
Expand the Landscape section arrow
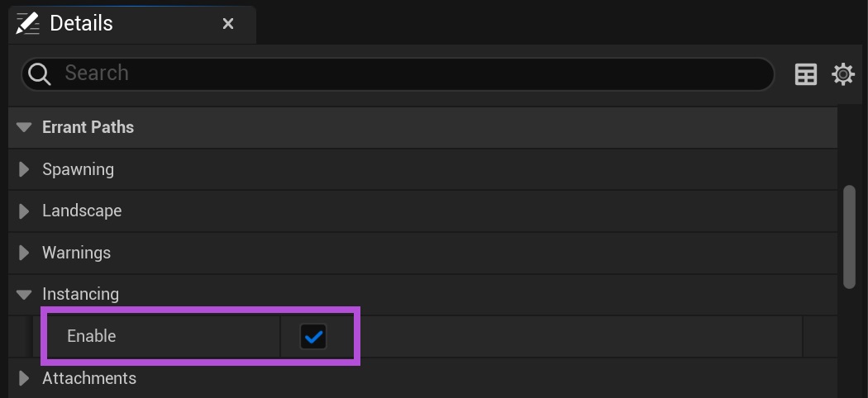pos(24,211)
